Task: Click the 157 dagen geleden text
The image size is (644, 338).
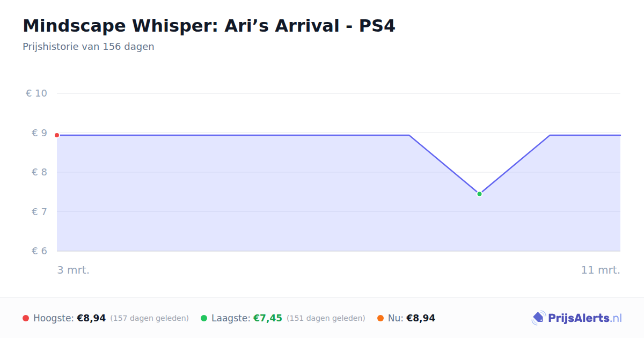Action: [150, 318]
